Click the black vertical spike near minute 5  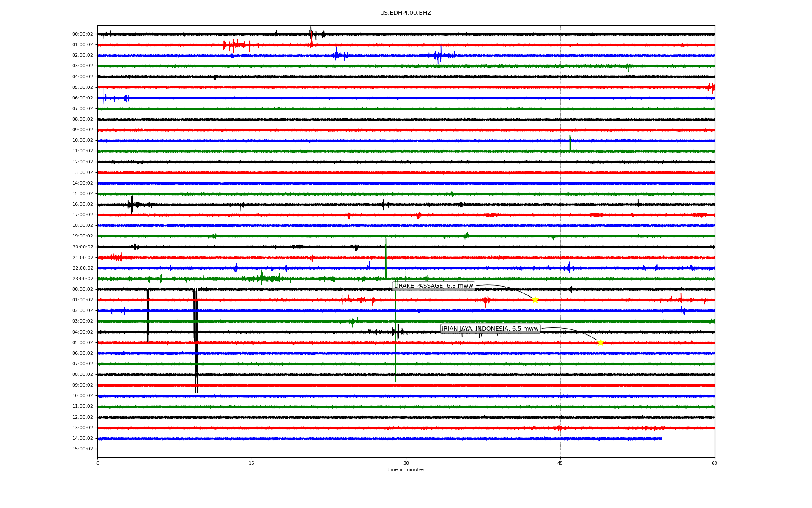(148, 315)
